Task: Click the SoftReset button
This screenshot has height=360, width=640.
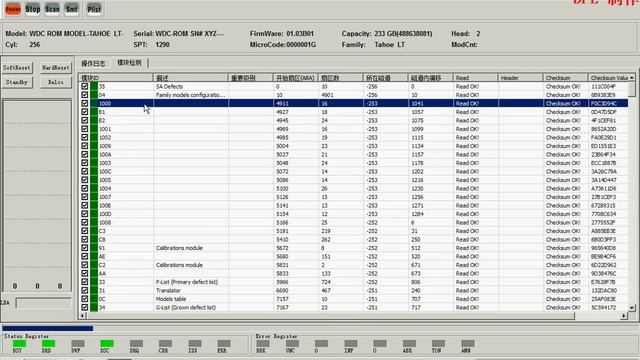Action: click(x=17, y=68)
